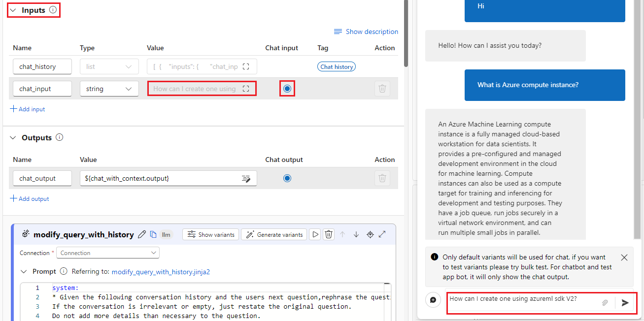Expand node fullscreen with diagonal arrows icon
This screenshot has height=321, width=644.
click(382, 234)
